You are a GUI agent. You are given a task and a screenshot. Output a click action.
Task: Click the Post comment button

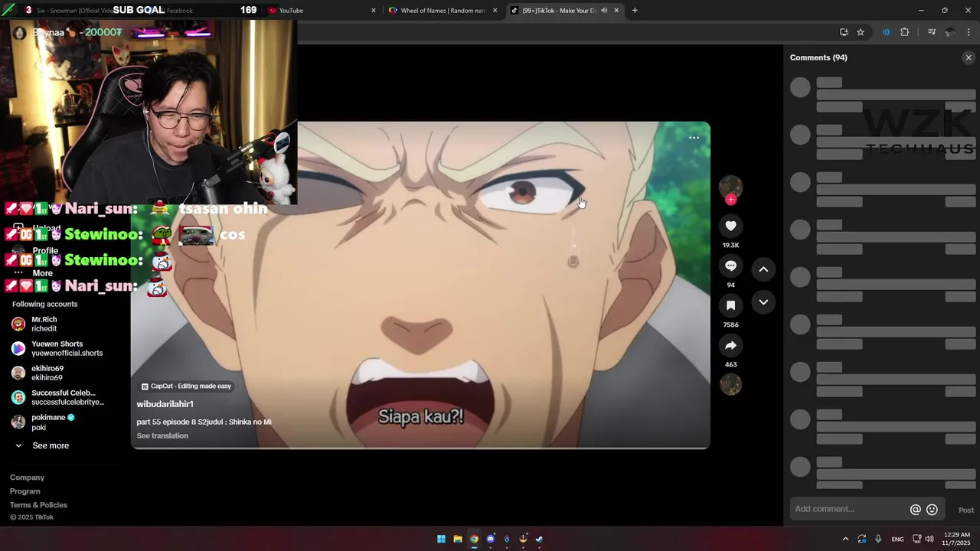pos(966,510)
